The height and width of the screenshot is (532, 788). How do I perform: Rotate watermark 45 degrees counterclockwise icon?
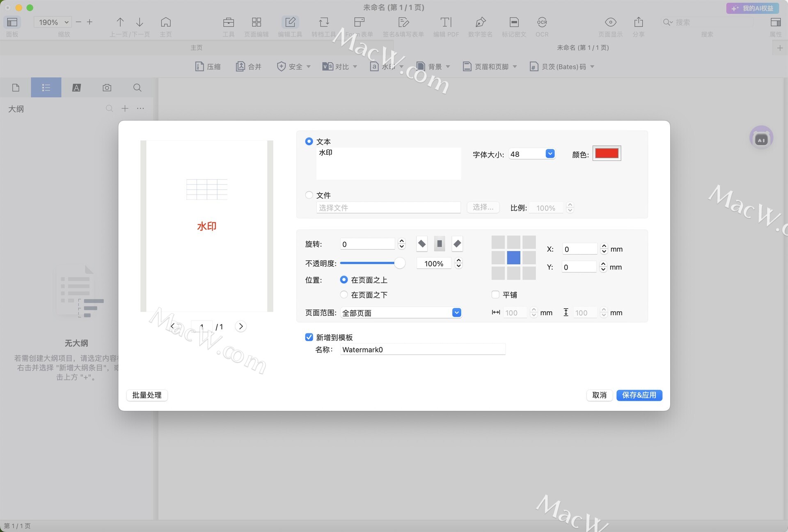[421, 244]
